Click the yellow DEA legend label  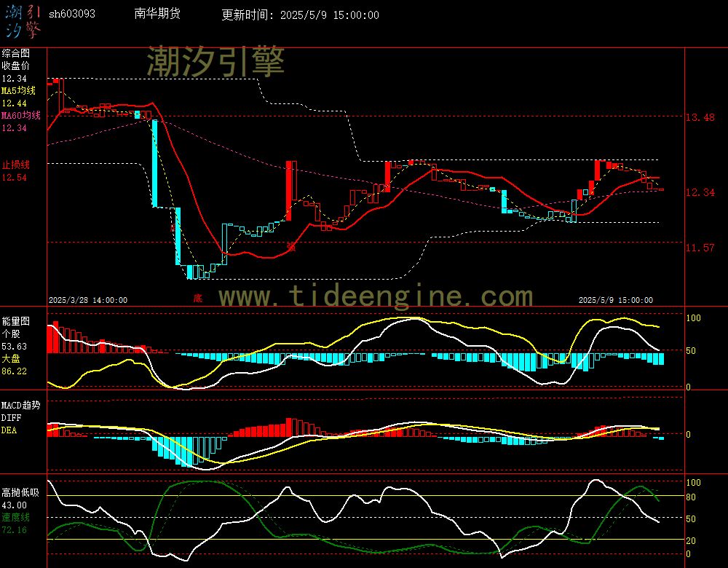(x=9, y=430)
